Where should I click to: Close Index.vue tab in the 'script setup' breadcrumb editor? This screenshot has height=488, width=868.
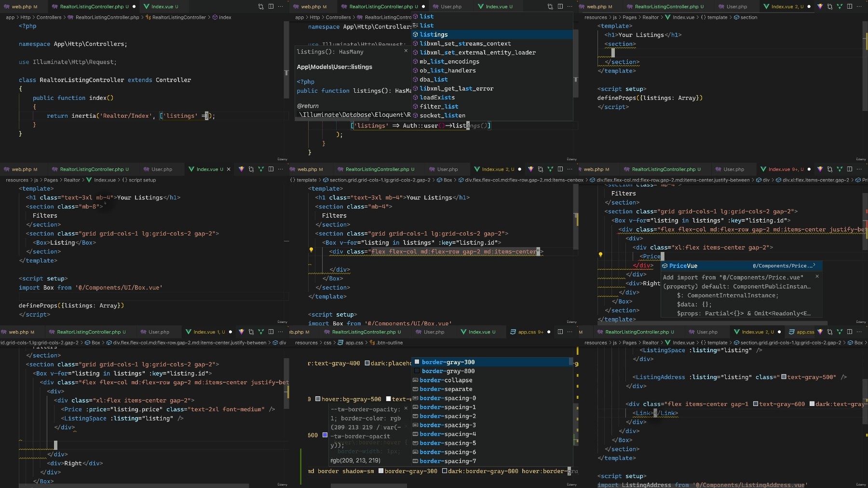[x=229, y=169]
